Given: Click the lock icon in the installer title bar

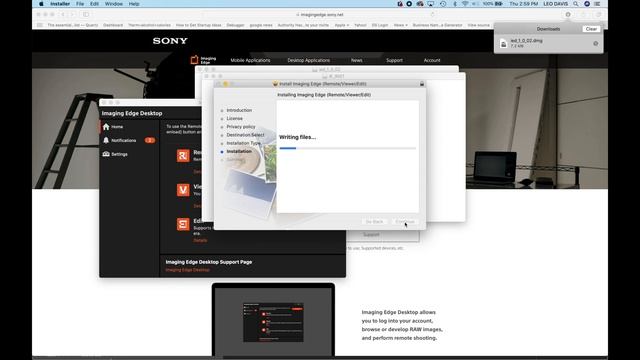Looking at the screenshot, I should (x=422, y=84).
